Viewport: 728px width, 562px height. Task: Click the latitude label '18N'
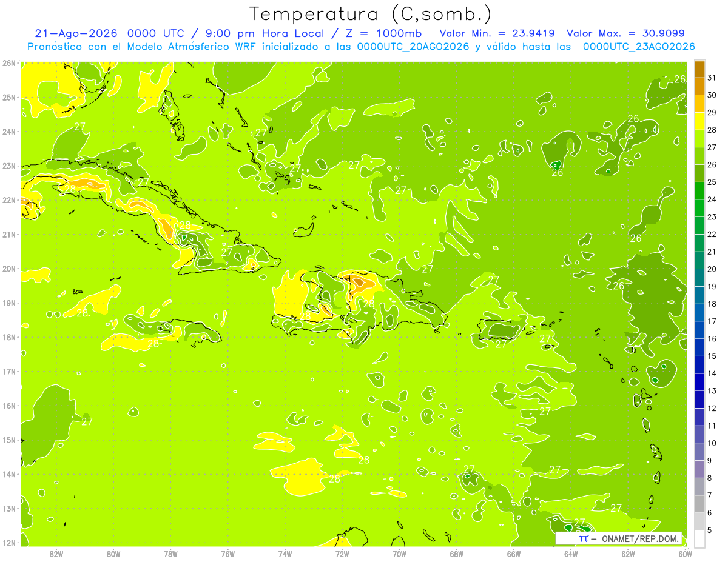point(9,337)
